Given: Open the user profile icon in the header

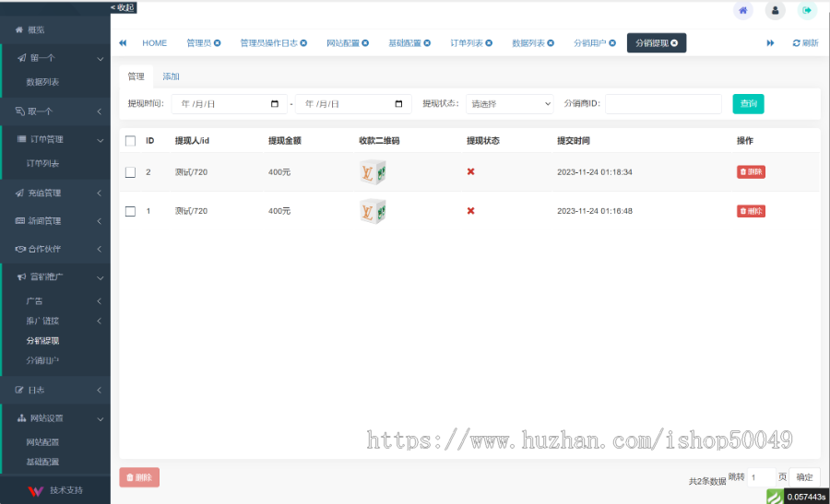Looking at the screenshot, I should 775,10.
